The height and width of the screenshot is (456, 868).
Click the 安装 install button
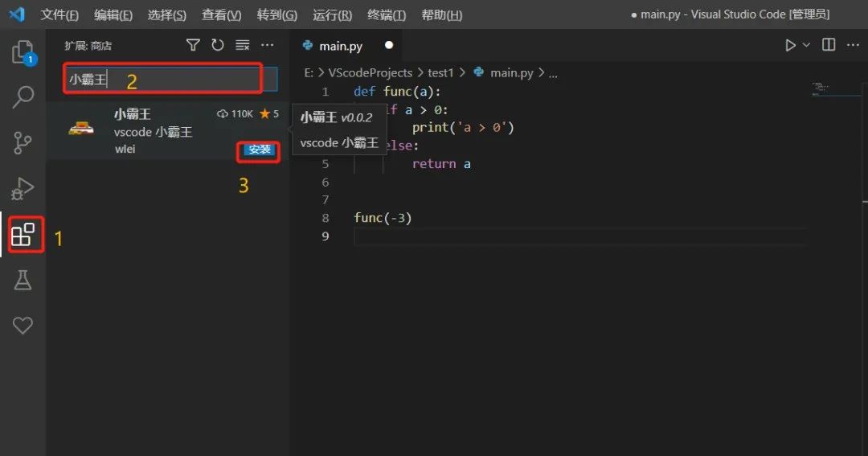pyautogui.click(x=259, y=150)
